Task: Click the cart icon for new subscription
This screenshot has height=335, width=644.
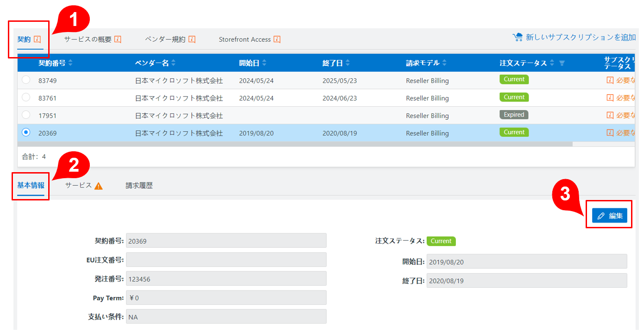Action: click(518, 37)
